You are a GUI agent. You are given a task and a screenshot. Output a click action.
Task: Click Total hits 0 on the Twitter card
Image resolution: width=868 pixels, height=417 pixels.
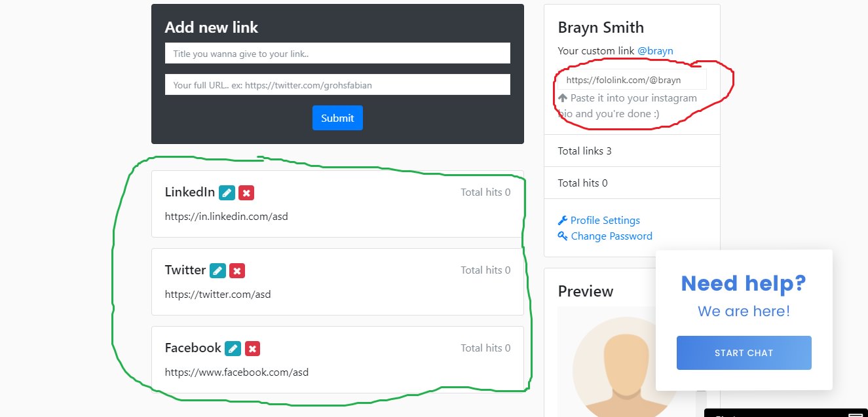pos(485,270)
